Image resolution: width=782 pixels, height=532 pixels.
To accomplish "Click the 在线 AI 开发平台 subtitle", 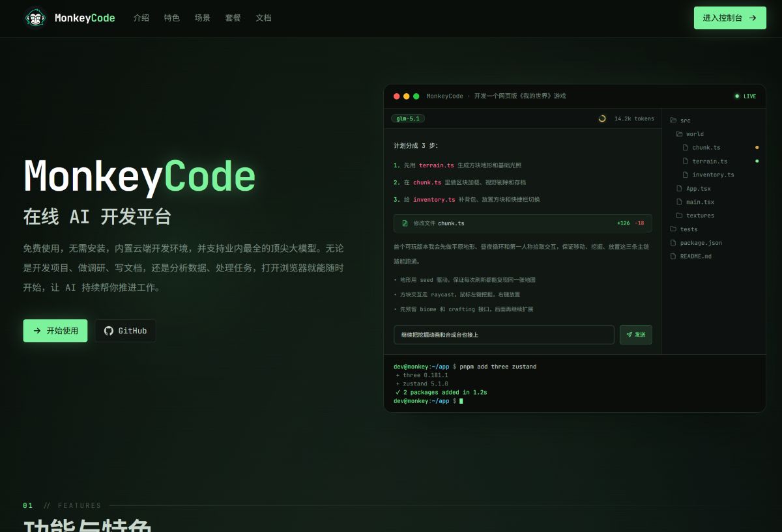I will click(97, 217).
